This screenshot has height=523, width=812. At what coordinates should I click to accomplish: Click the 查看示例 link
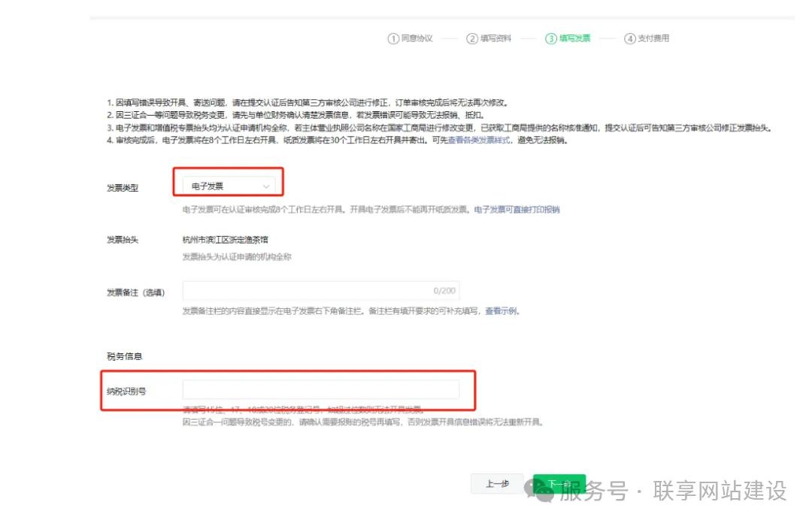point(501,311)
